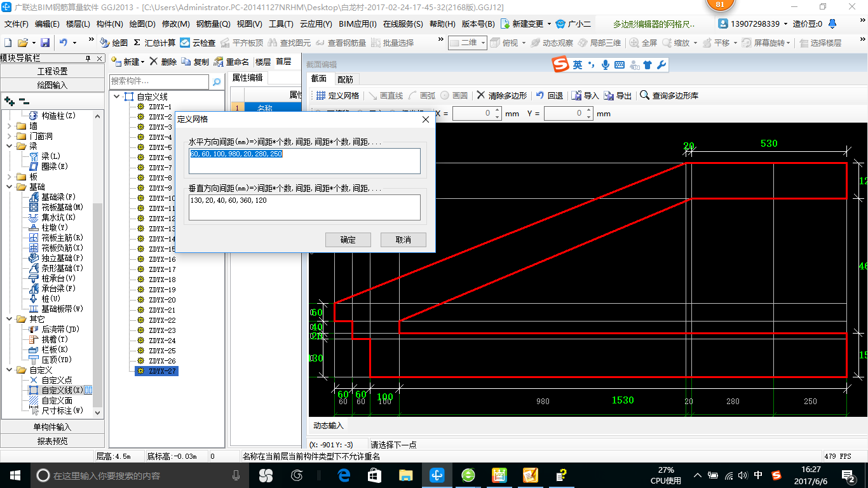Open 查询多边形库 polygon library search
868x488 pixels.
coord(669,95)
